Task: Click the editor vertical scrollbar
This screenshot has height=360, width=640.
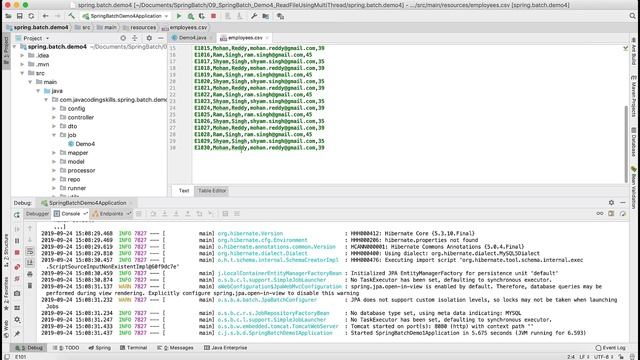Action: point(626,144)
